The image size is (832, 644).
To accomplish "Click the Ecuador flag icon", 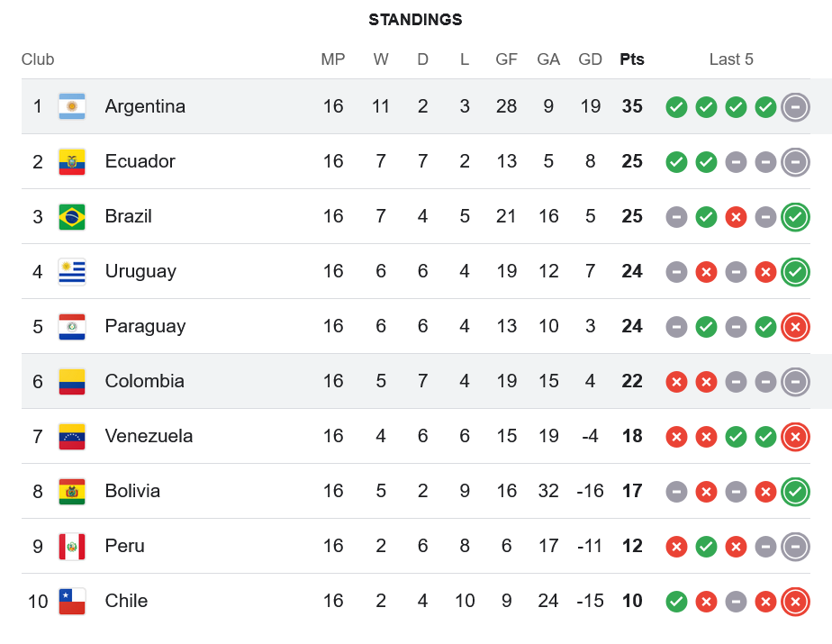I will [x=72, y=161].
